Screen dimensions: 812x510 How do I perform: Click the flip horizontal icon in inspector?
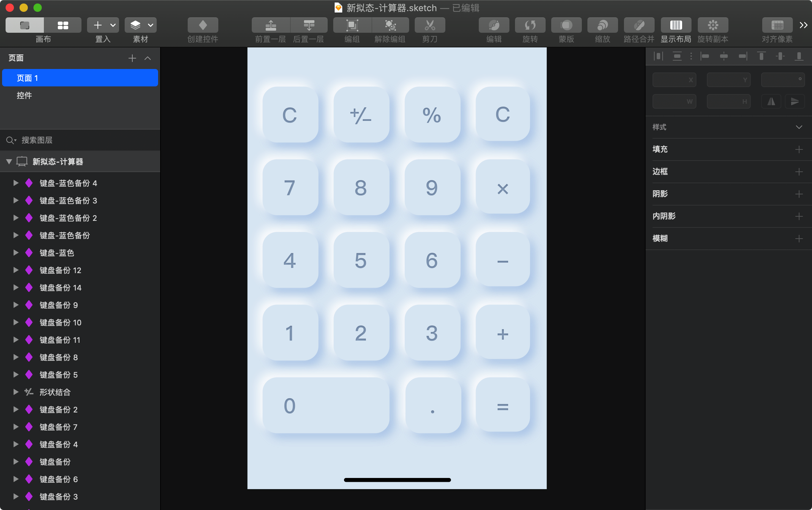(x=771, y=101)
